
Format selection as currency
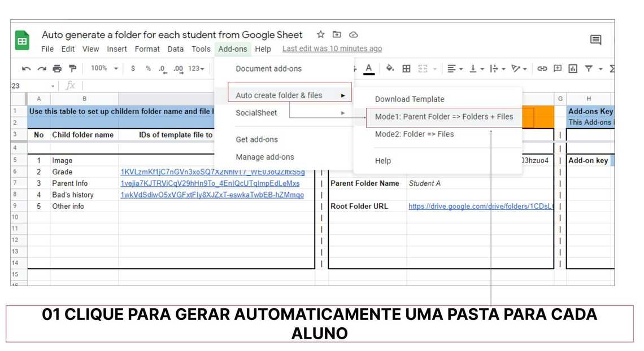[133, 68]
